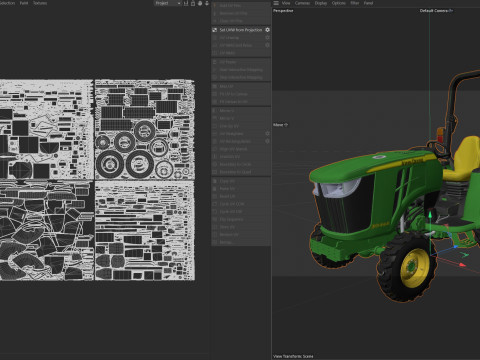Screen dimensions: 480x360
Task: Open the Remap command
Action: (x=241, y=242)
